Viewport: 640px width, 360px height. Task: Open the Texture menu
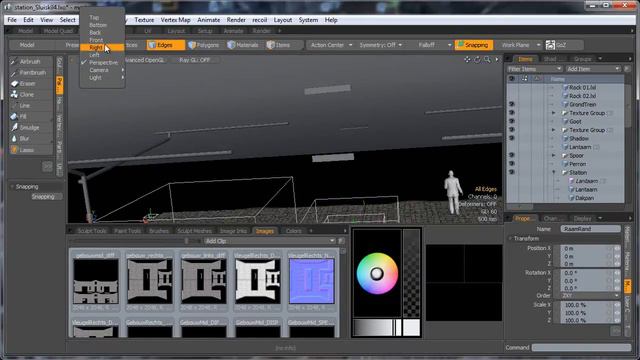[144, 20]
